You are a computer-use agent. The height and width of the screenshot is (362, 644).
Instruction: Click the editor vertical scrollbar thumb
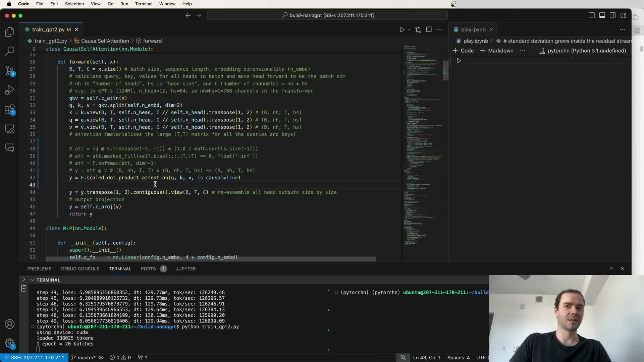(x=445, y=70)
